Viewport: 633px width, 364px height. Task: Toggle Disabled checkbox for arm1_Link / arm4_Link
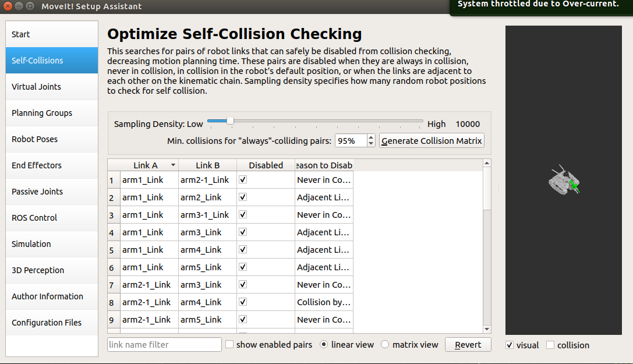243,250
